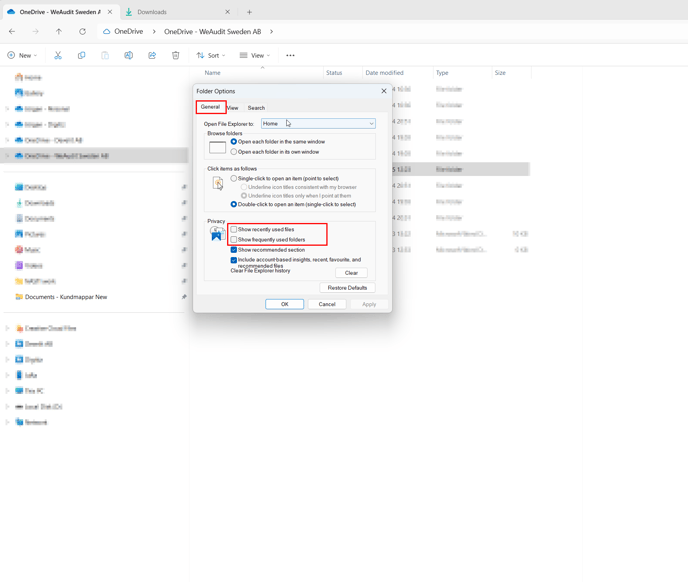Viewport: 688px width, 582px height.
Task: Click the Restore Defaults button
Action: click(347, 288)
